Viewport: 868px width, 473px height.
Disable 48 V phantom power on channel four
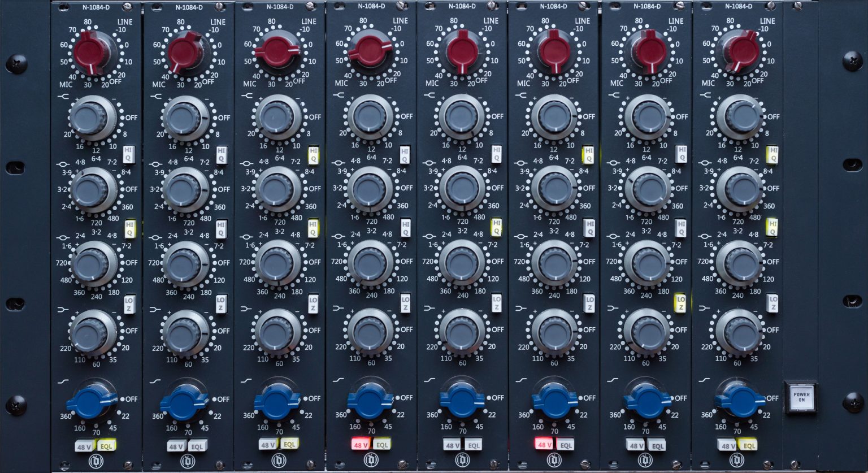point(360,444)
